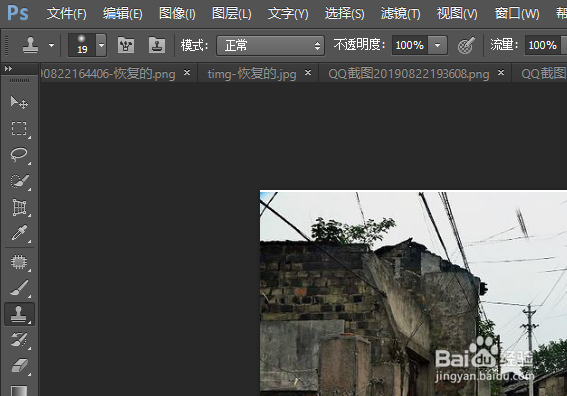Screen dimensions: 567x396
Task: Select the Perspective Crop tool
Action: tap(19, 207)
